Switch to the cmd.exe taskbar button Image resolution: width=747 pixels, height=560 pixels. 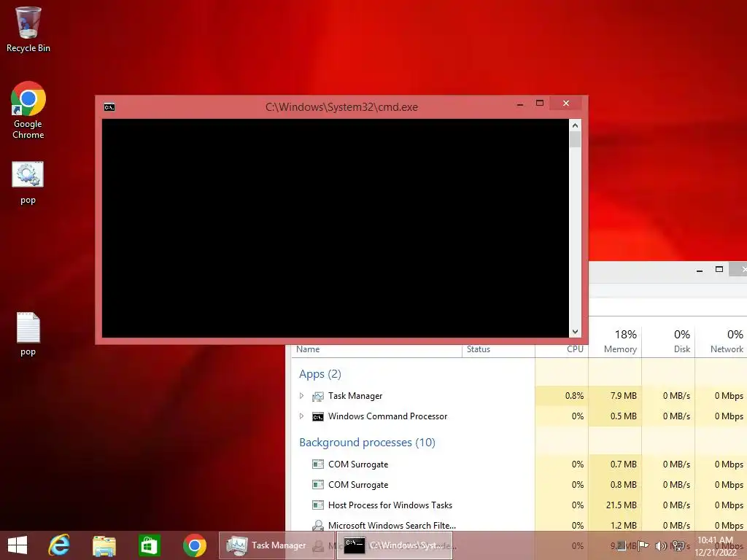[395, 545]
